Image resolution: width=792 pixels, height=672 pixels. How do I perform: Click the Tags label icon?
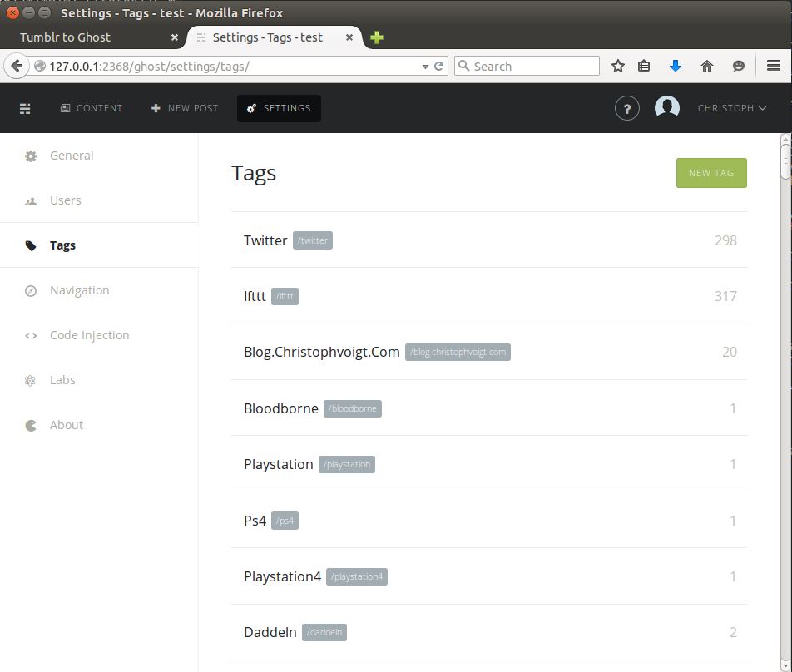tap(31, 246)
